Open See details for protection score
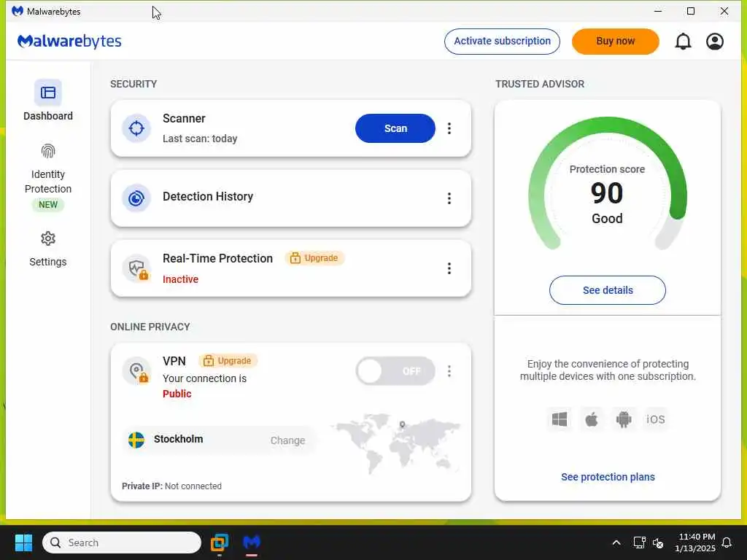Screen dimensions: 747x560 (608, 290)
